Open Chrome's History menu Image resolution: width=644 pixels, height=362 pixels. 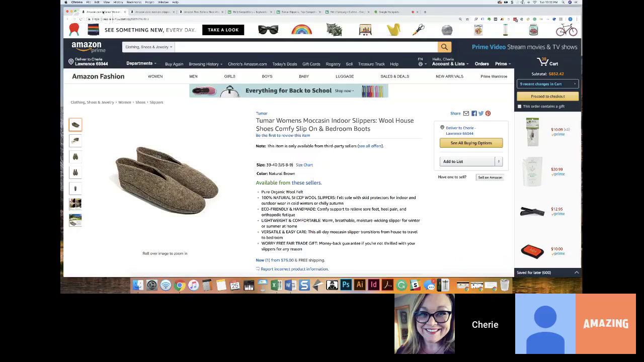pos(118,2)
